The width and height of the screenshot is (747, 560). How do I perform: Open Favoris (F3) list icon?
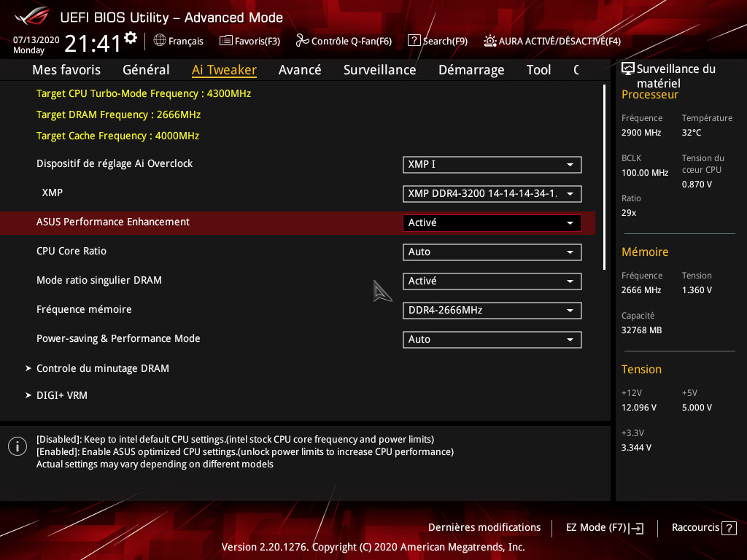point(226,41)
